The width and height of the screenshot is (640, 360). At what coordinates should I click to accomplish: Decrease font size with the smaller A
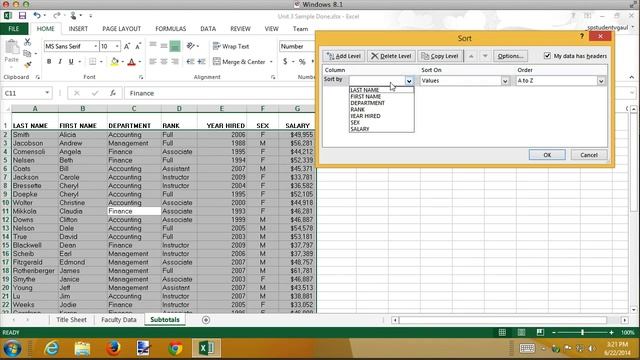[x=138, y=46]
